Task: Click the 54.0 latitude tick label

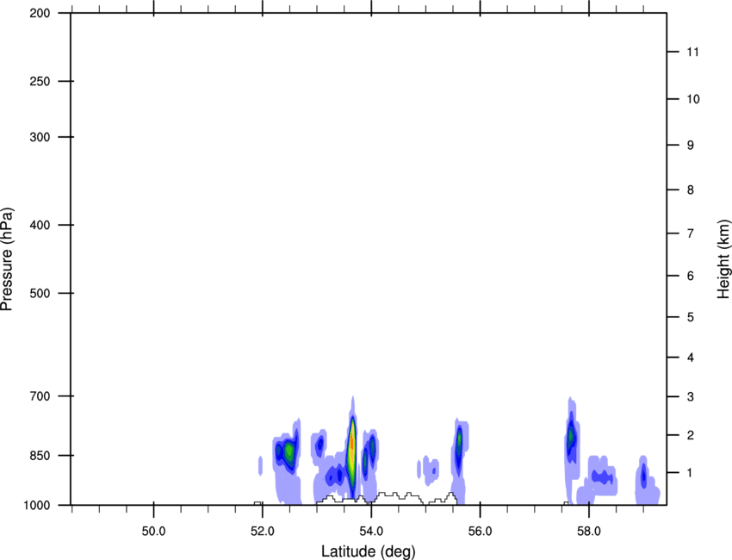Action: [372, 532]
